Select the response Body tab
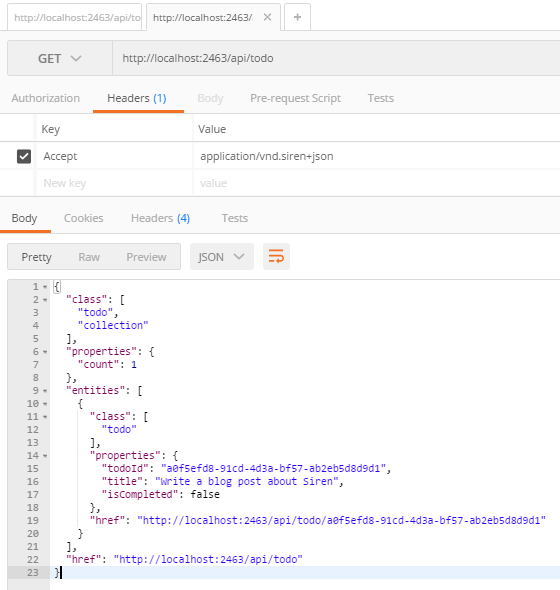 click(24, 218)
